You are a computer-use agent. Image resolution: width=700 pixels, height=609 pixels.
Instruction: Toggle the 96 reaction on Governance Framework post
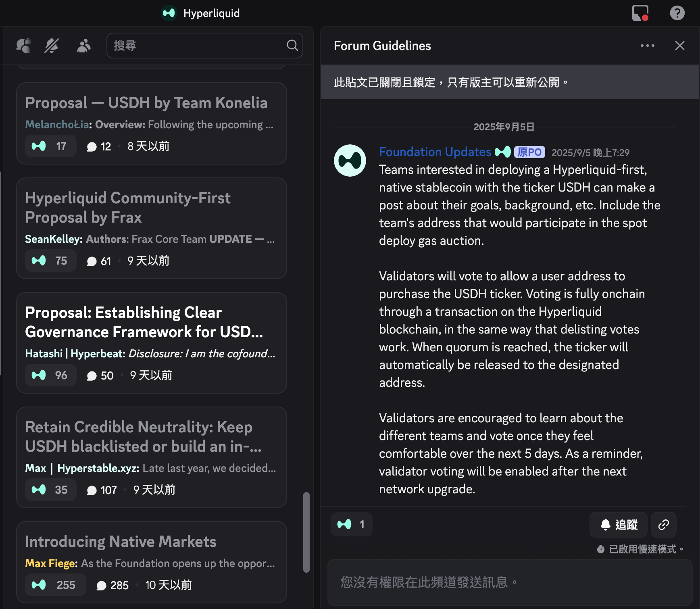[x=51, y=375]
